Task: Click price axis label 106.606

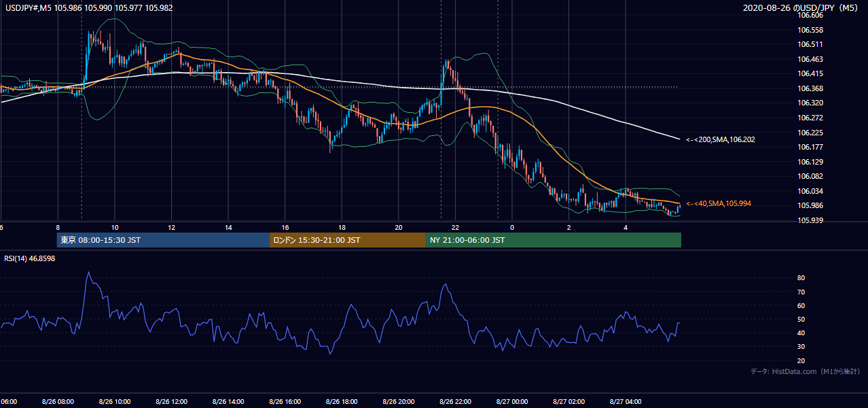Action: (x=810, y=15)
